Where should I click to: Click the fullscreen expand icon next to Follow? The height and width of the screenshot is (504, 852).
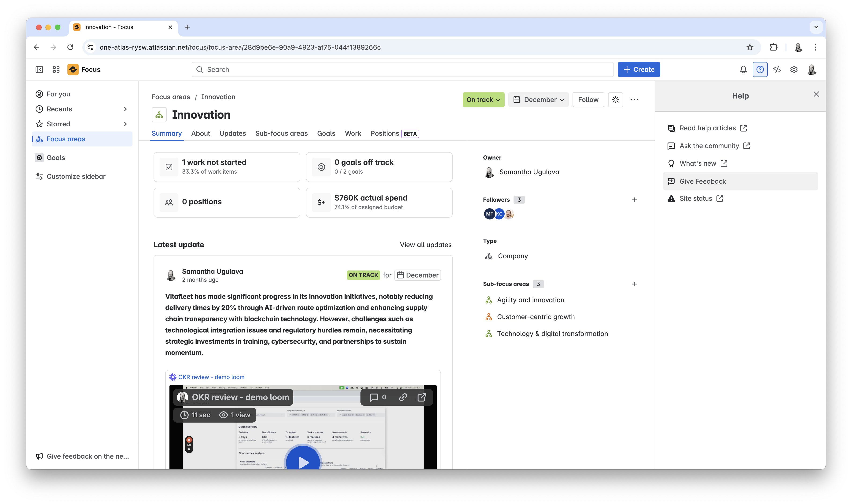(616, 99)
